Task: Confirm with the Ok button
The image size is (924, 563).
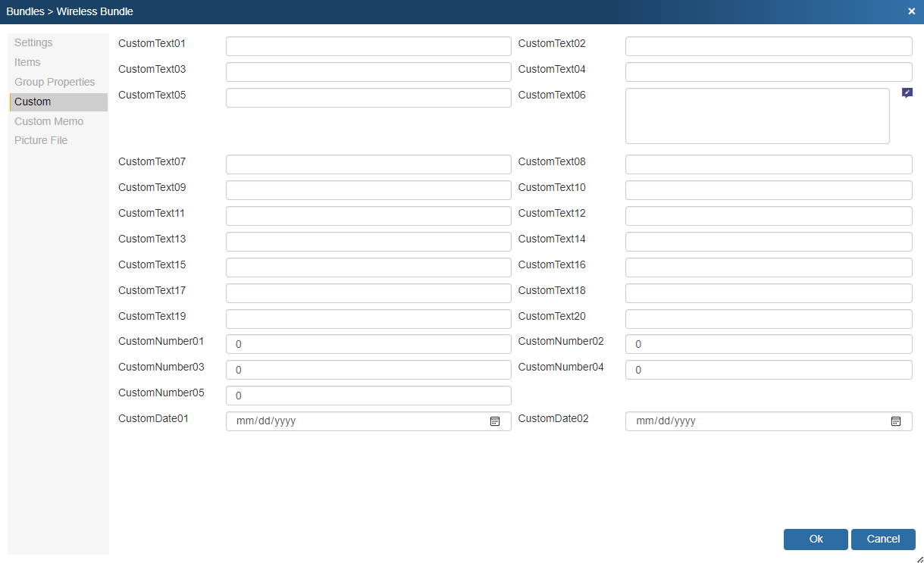Action: point(816,539)
